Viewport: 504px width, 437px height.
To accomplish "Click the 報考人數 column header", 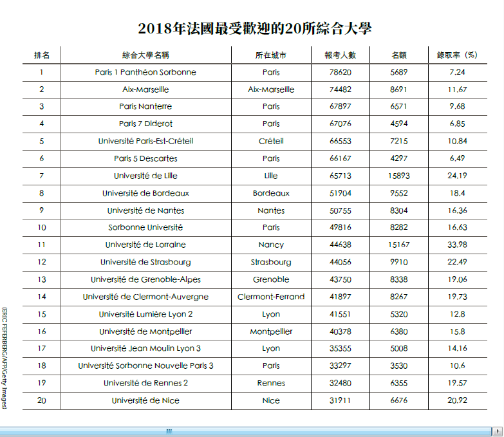I will (340, 55).
